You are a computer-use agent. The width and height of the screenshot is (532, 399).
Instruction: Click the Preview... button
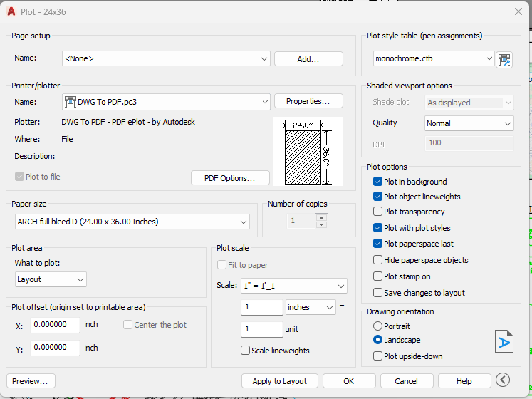tap(31, 381)
